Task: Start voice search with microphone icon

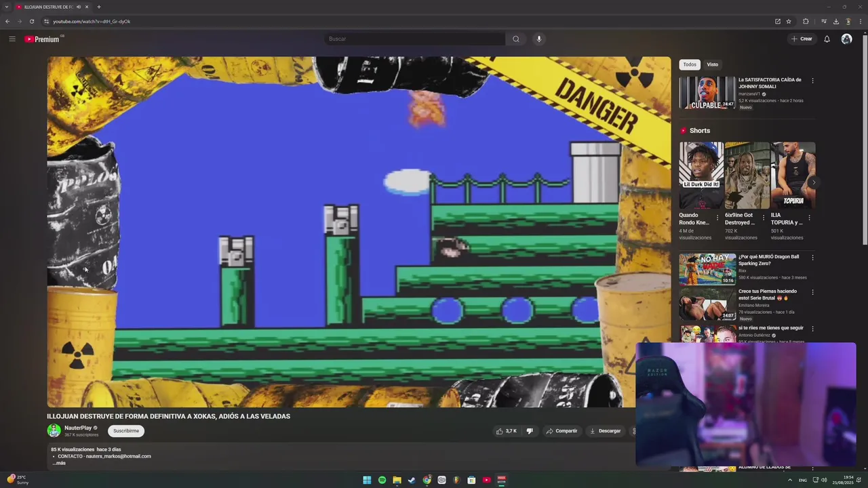Action: click(x=539, y=39)
